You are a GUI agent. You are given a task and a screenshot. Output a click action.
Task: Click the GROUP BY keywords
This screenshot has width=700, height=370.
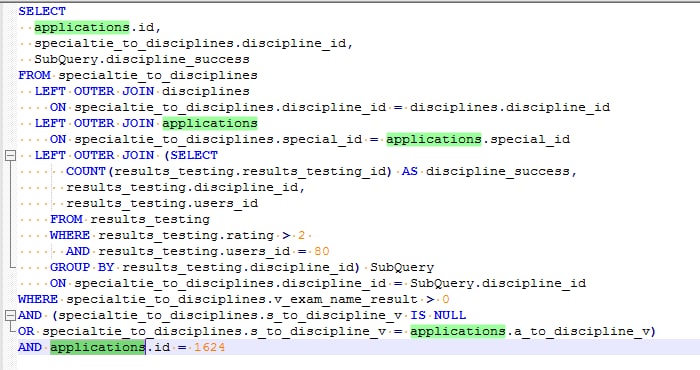click(x=82, y=267)
